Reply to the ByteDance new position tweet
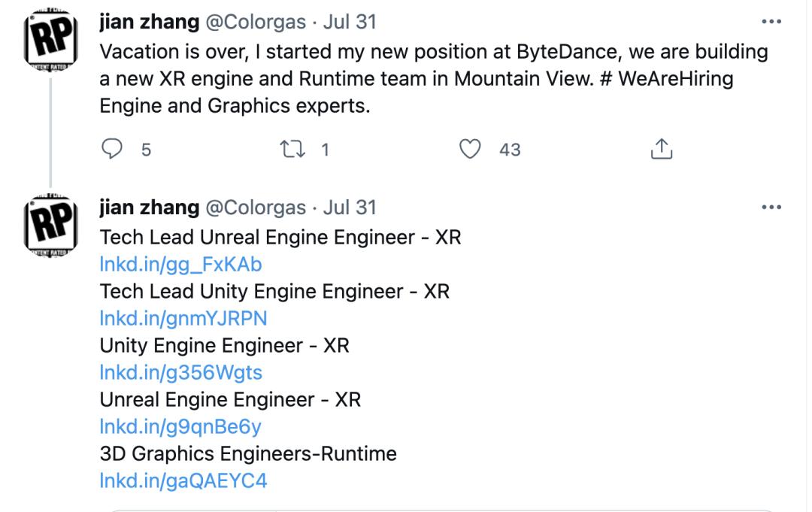Image resolution: width=812 pixels, height=512 pixels. pyautogui.click(x=111, y=150)
